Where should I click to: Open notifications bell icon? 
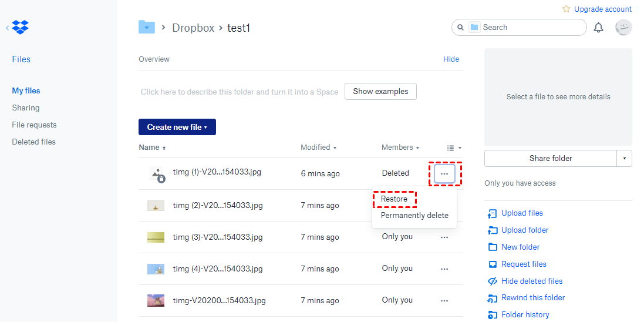pyautogui.click(x=599, y=28)
